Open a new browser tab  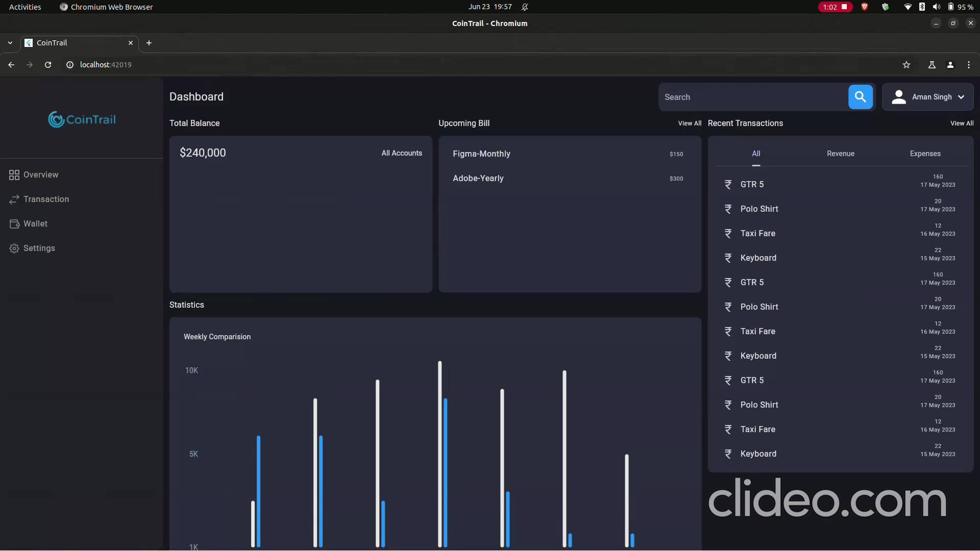click(149, 43)
